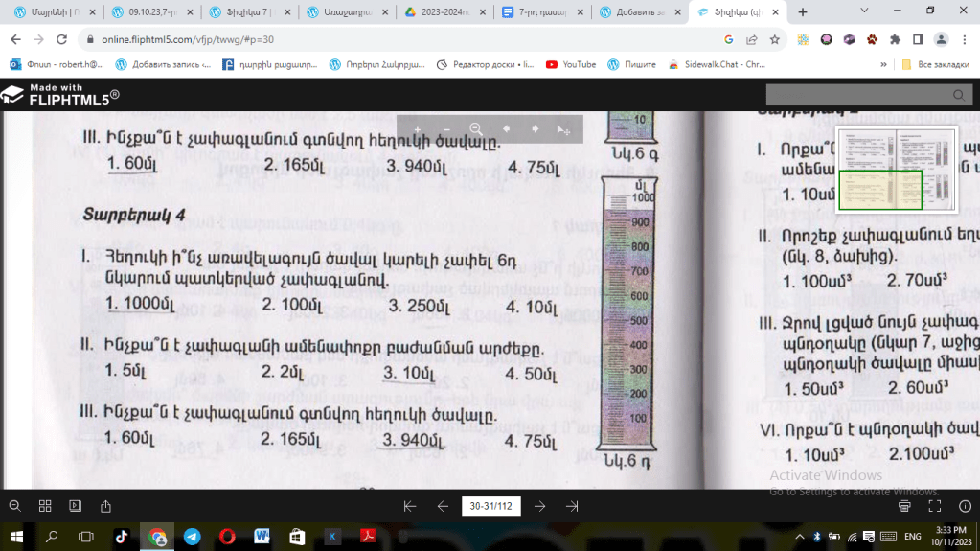This screenshot has height=551, width=980.
Task: Click the share icon in bottom toolbar
Action: 105,506
